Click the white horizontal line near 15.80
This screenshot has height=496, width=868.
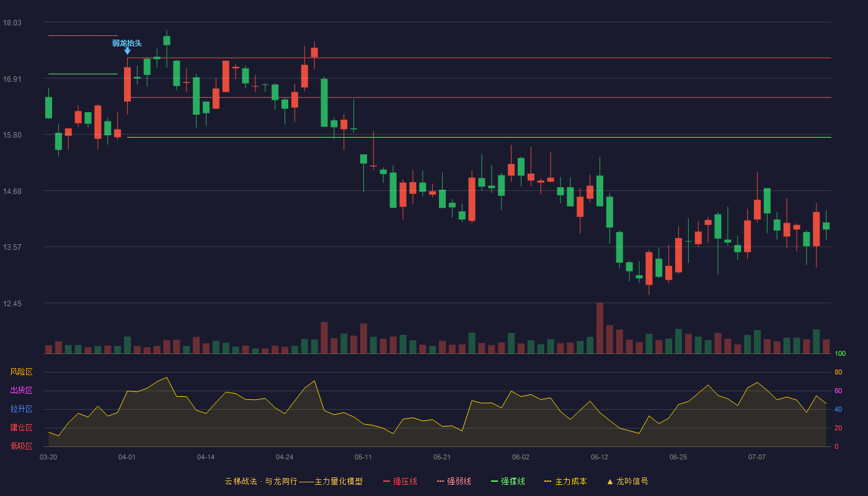479,137
